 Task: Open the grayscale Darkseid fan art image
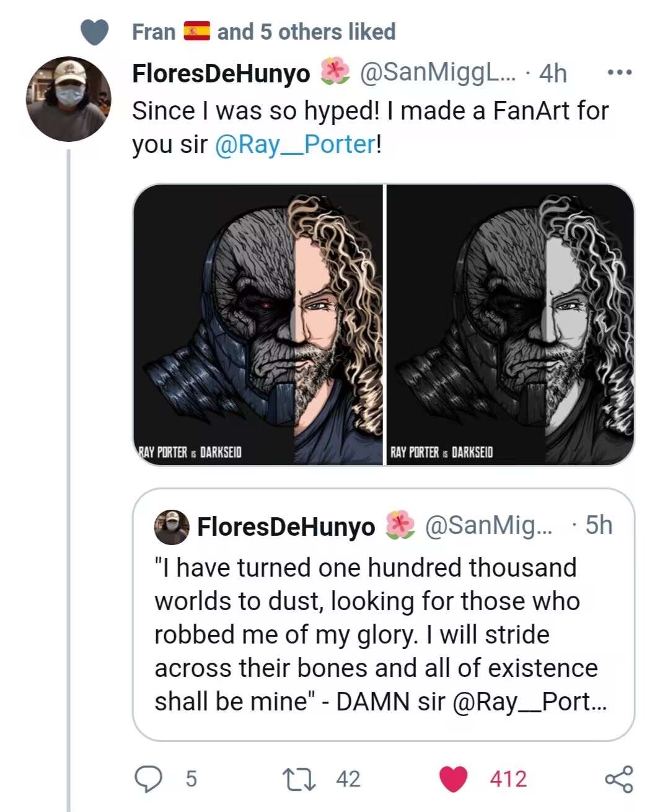[x=510, y=324]
